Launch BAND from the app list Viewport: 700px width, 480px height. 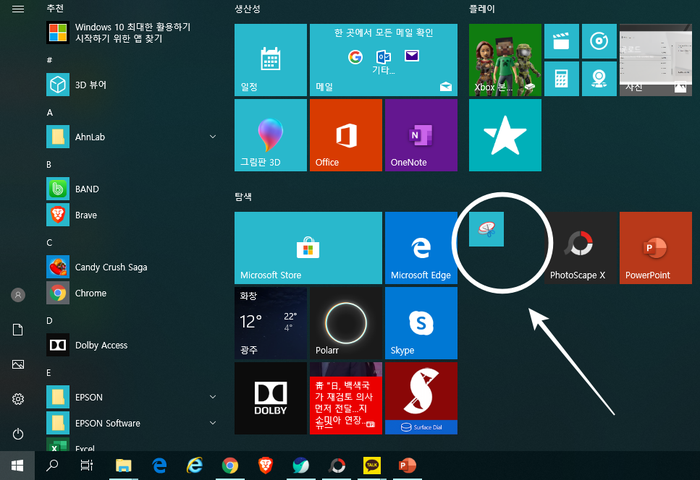132,189
